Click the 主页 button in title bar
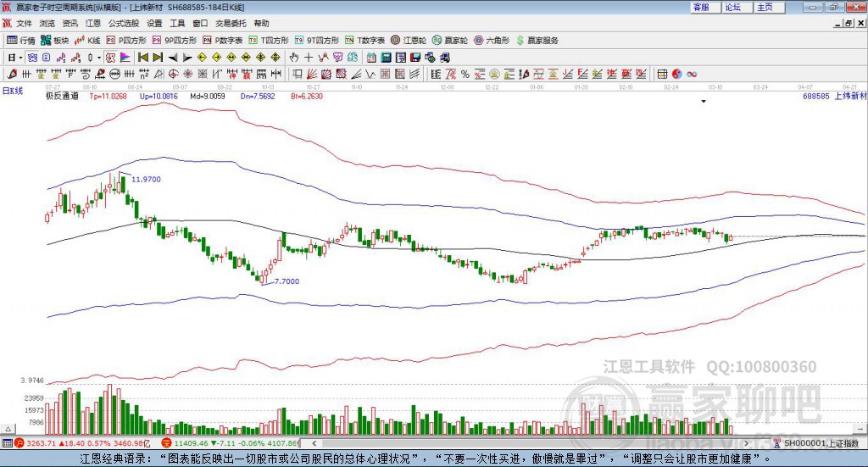 [x=769, y=7]
